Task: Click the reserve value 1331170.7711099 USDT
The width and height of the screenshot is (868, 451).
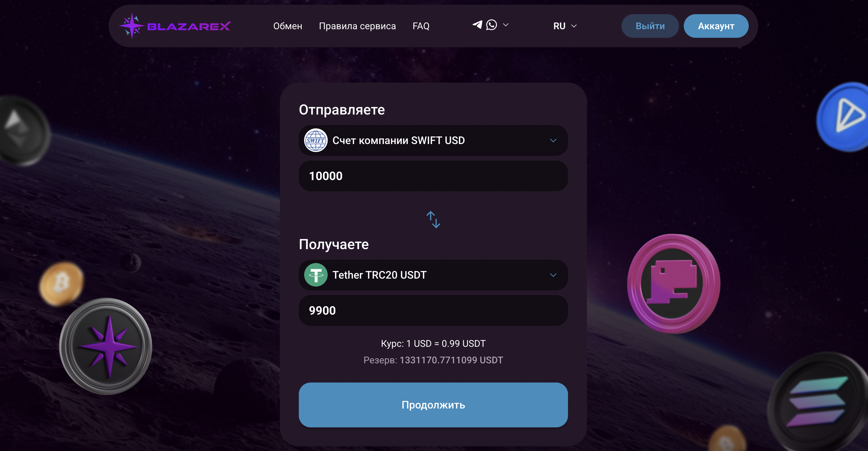Action: tap(451, 360)
